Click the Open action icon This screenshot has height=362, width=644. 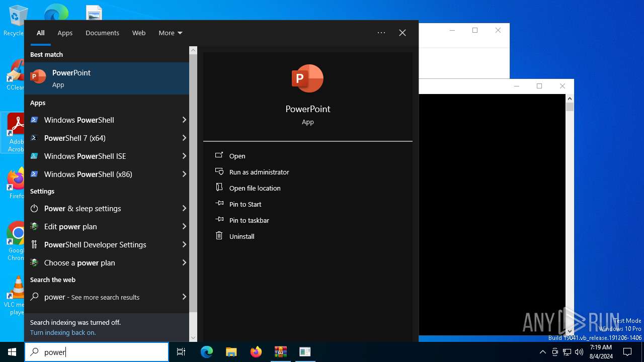[219, 155]
